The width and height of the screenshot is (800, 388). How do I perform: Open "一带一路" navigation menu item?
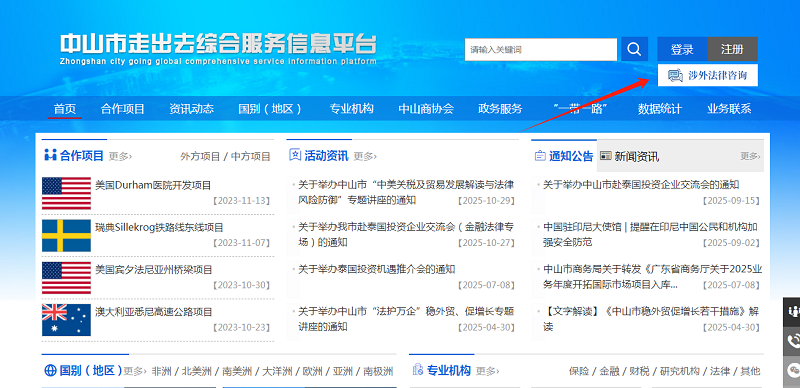pyautogui.click(x=580, y=109)
